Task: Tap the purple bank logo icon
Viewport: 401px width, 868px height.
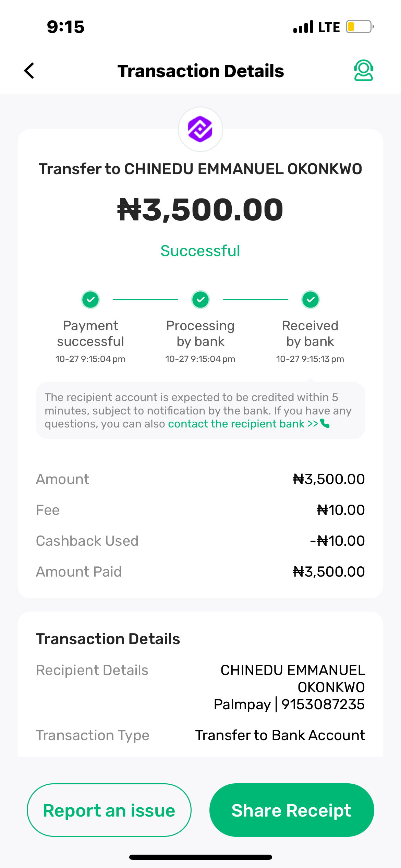Action: click(200, 129)
